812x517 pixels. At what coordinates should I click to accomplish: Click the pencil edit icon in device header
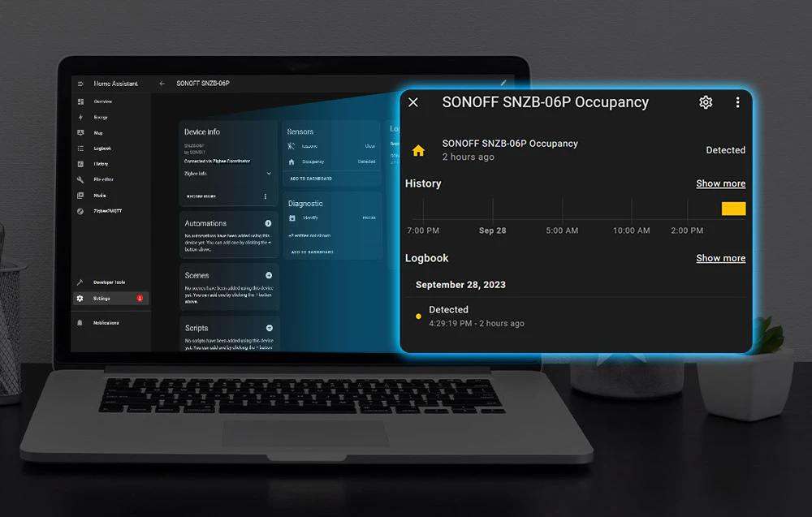click(x=503, y=83)
